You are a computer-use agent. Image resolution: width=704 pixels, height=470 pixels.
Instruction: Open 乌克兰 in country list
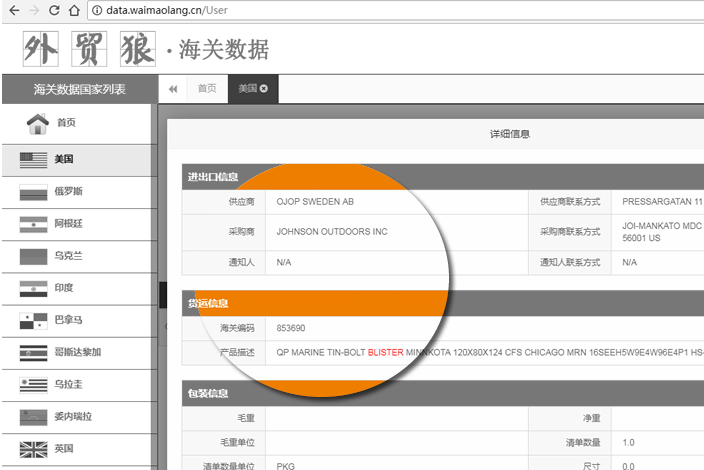coord(68,256)
